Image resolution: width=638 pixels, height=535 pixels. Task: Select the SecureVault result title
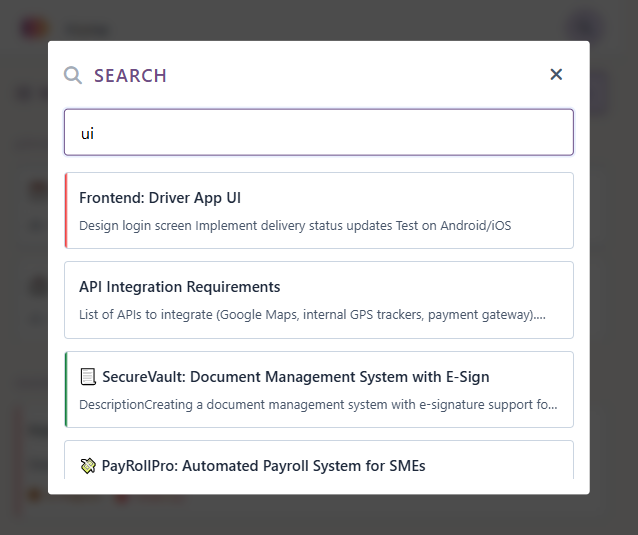tap(295, 377)
